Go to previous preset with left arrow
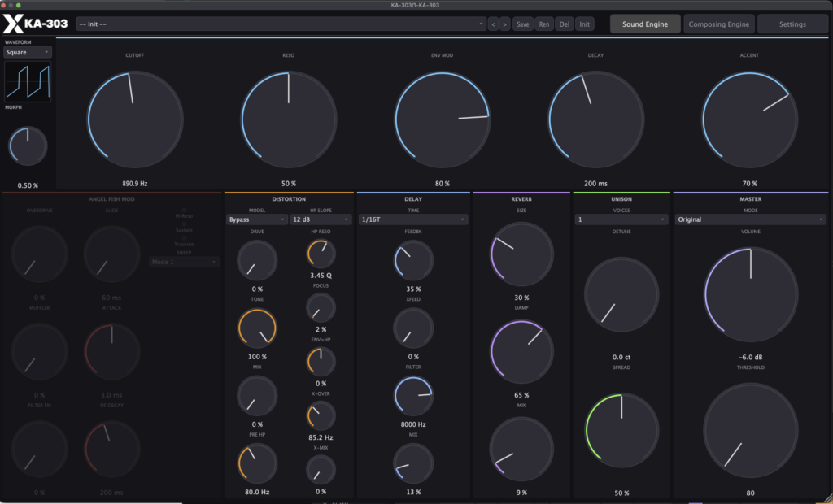 point(493,24)
